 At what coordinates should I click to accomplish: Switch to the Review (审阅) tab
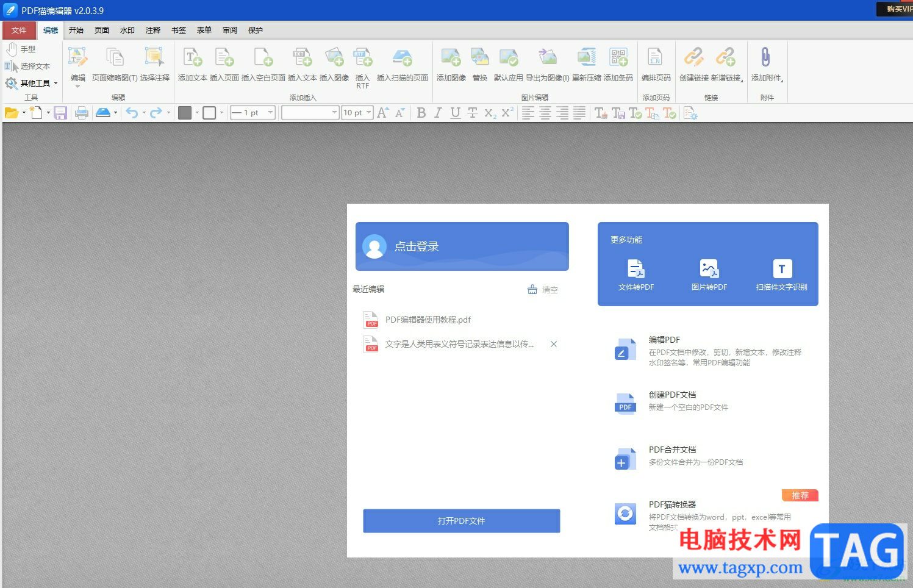point(230,30)
